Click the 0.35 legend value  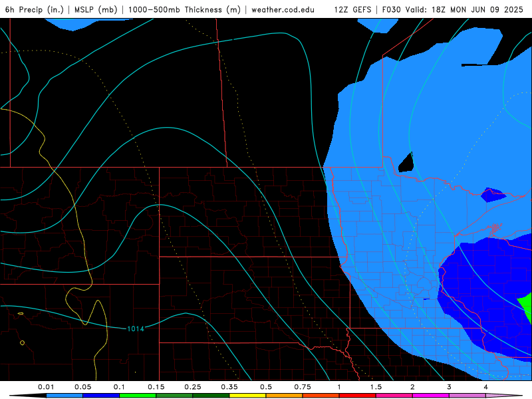pos(229,387)
